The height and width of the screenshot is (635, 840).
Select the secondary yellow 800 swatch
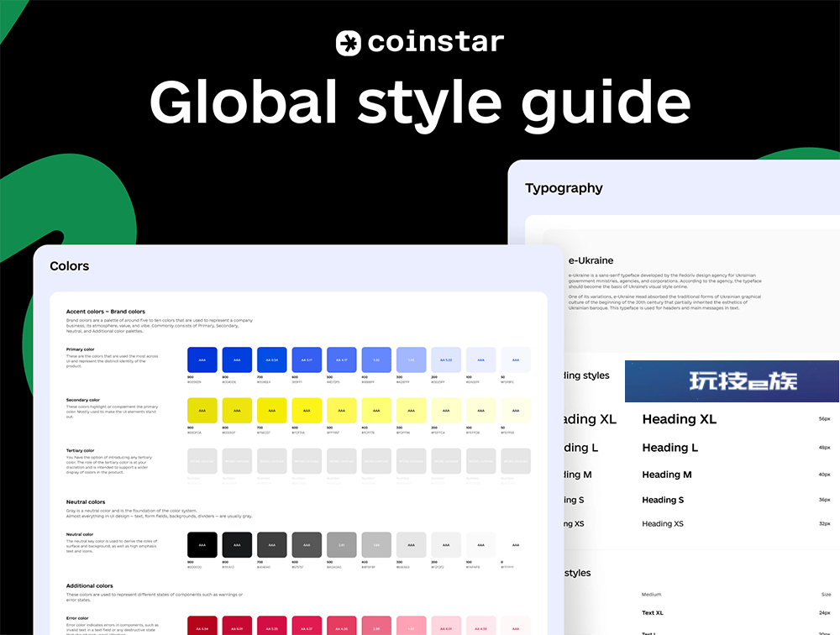pyautogui.click(x=237, y=411)
